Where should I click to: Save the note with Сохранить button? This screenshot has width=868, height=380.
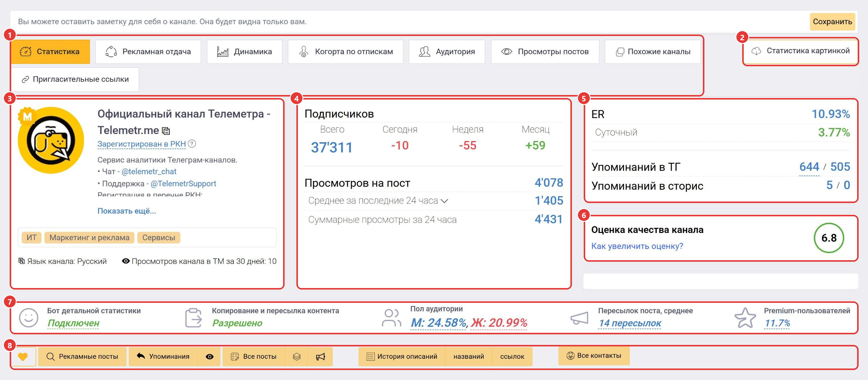[x=832, y=21]
